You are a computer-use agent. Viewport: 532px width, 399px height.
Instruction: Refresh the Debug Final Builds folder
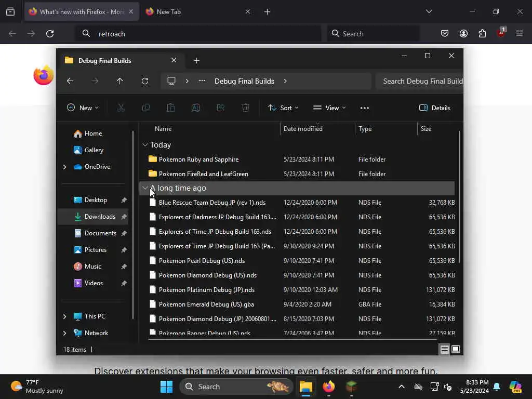[x=145, y=81]
